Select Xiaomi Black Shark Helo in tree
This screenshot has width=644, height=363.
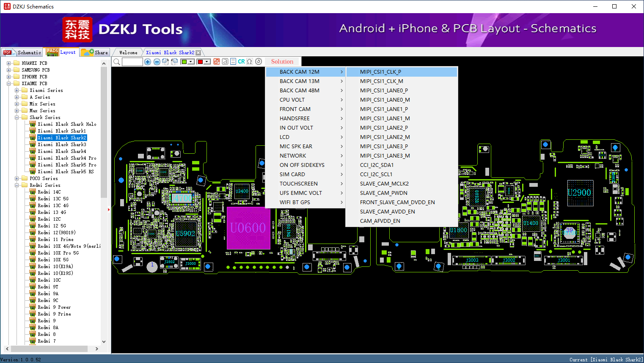pos(67,124)
